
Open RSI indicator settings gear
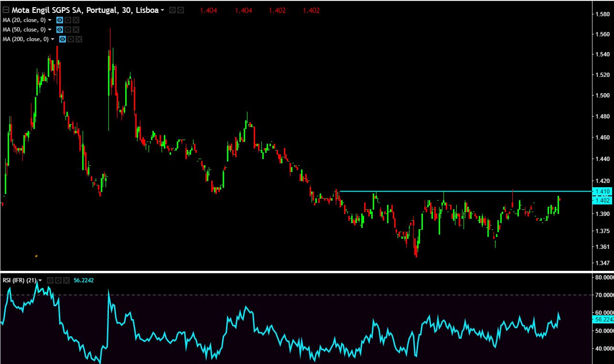(x=58, y=280)
